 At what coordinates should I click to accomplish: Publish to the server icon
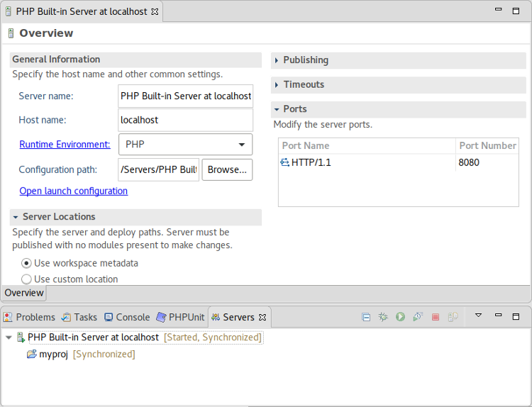pos(453,317)
